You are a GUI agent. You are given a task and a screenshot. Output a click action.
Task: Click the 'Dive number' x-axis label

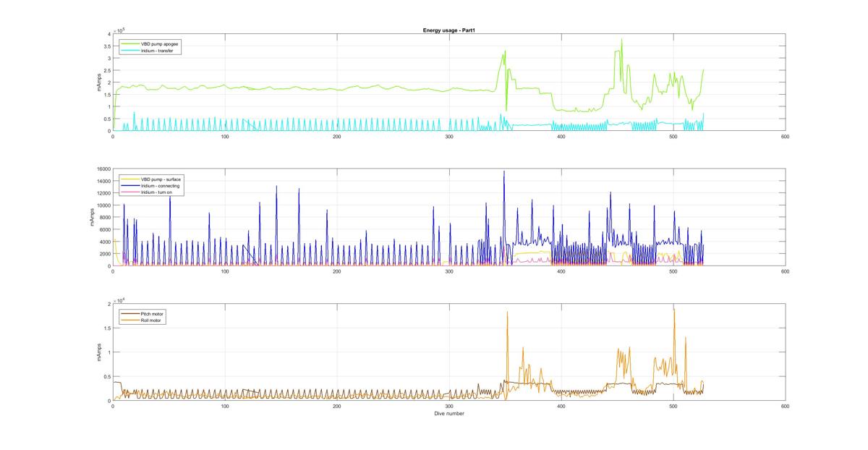[448, 414]
